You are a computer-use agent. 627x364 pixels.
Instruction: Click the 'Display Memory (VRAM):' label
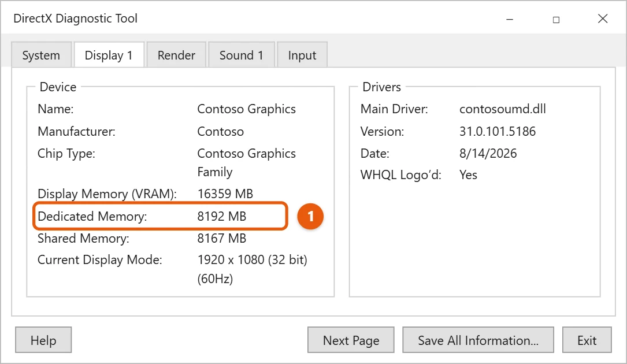(x=107, y=194)
